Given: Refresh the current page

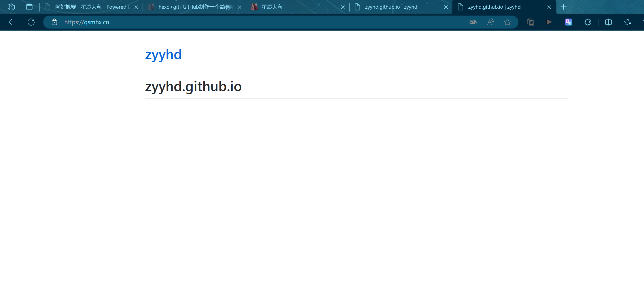Looking at the screenshot, I should coord(31,22).
